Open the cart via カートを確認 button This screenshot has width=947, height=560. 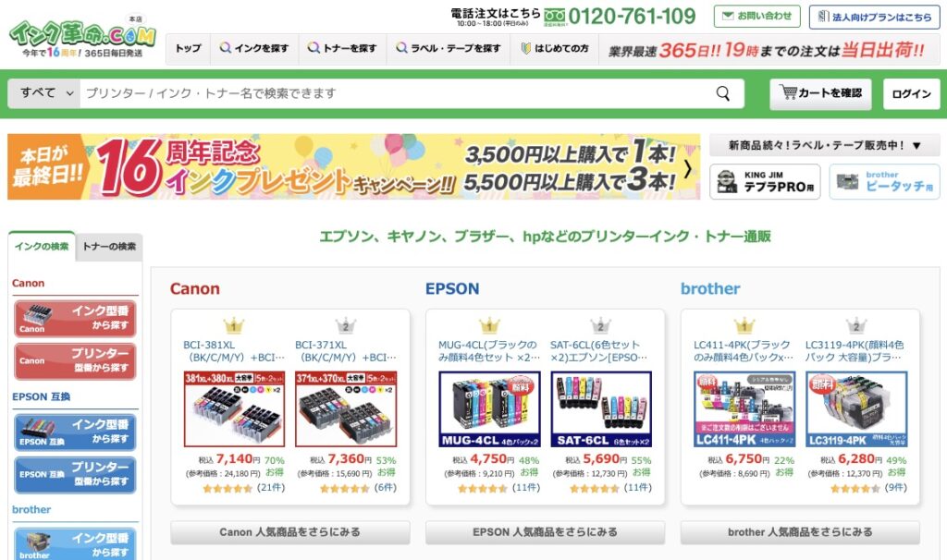[x=820, y=93]
